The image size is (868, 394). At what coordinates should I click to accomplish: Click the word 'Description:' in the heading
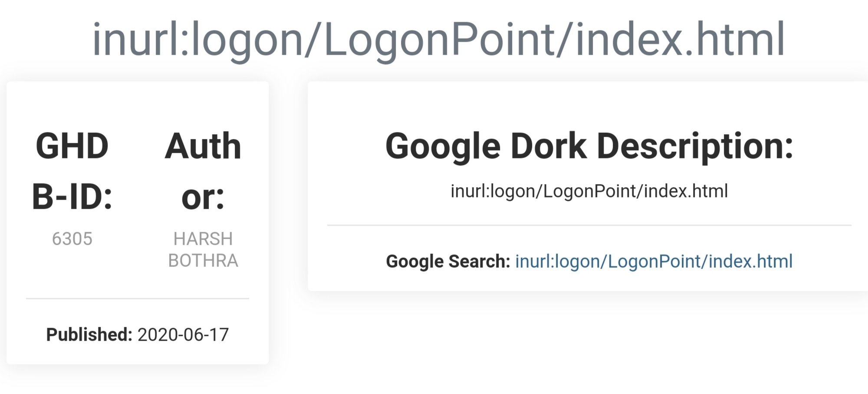click(x=695, y=147)
